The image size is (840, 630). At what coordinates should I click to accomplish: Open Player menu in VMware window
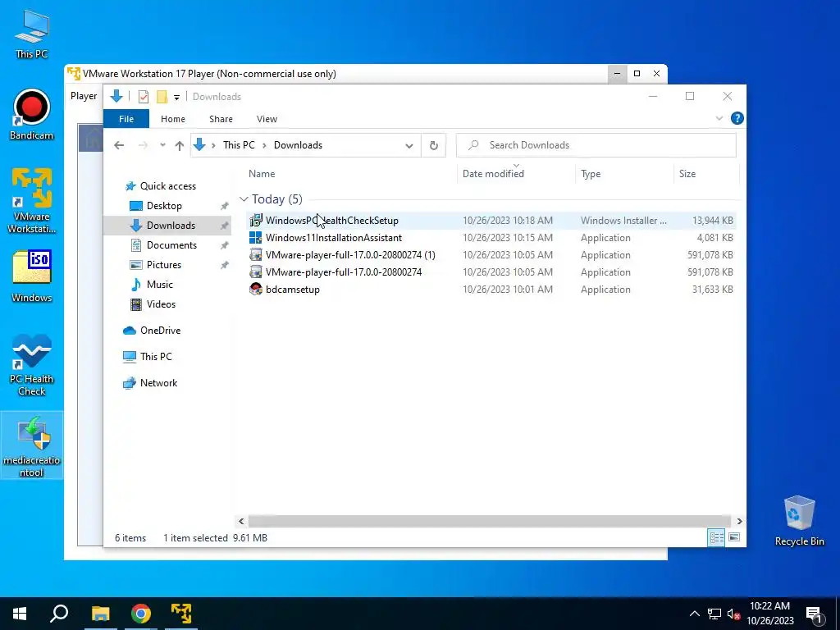pyautogui.click(x=84, y=96)
